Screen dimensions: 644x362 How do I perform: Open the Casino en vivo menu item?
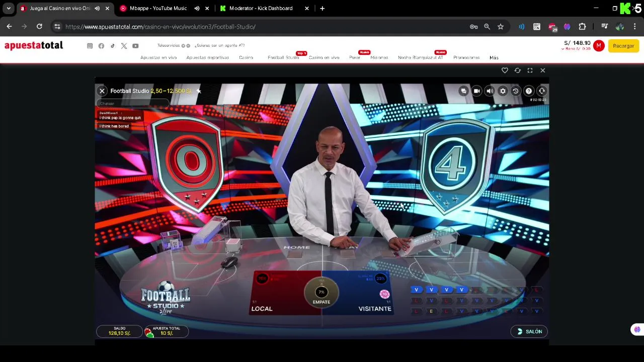pos(324,57)
